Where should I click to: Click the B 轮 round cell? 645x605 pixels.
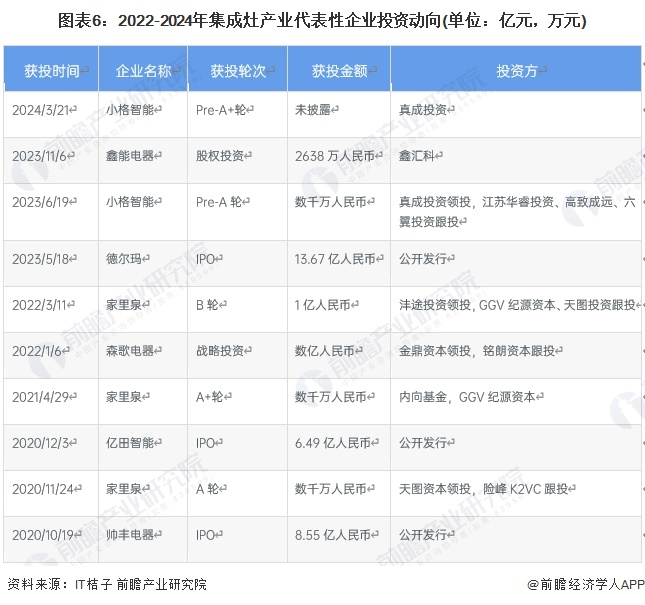point(238,310)
